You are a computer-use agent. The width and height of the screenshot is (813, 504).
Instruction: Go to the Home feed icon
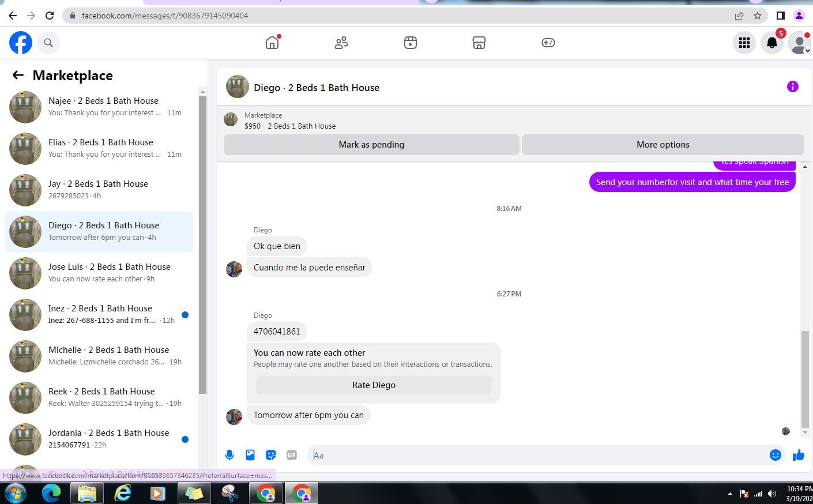pyautogui.click(x=272, y=43)
